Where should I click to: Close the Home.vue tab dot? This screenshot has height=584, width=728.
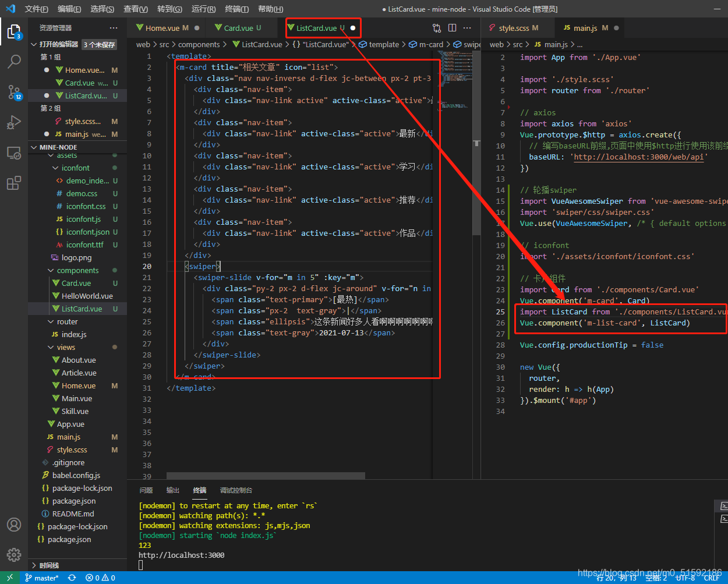click(x=197, y=28)
